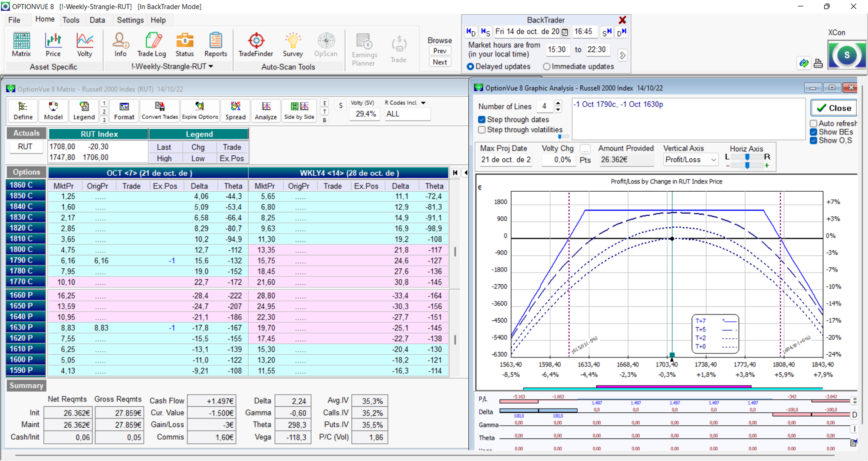
Task: Enable Auto refresh checkbox
Action: (x=814, y=124)
